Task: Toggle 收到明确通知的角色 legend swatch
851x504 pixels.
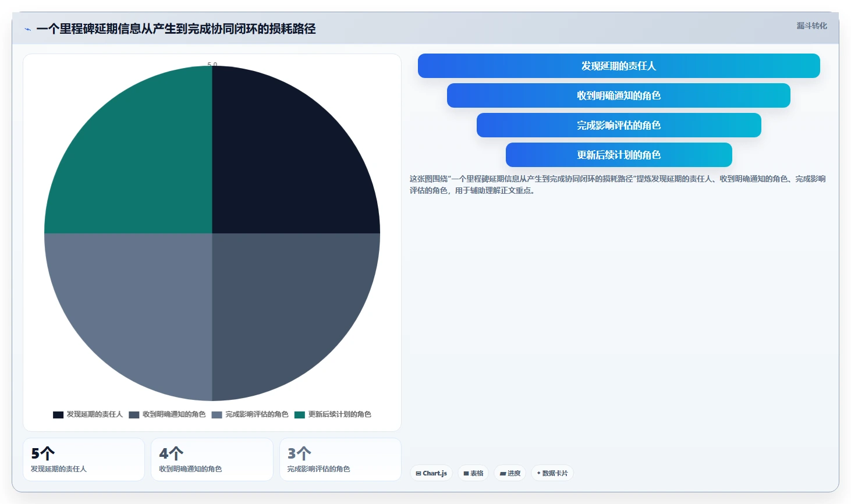Action: pyautogui.click(x=134, y=414)
